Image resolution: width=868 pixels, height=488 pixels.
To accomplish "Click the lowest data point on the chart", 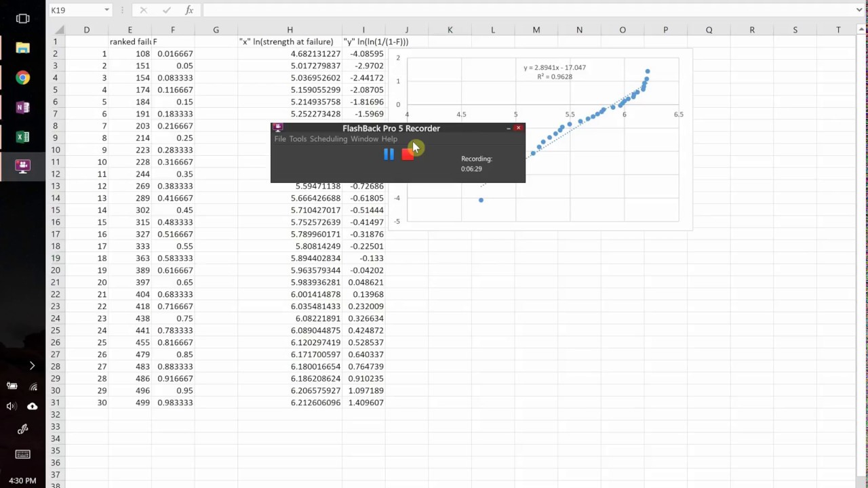I will [481, 200].
